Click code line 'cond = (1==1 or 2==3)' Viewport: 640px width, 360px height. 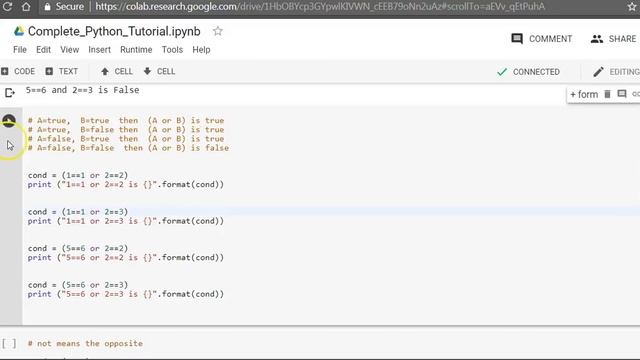[x=78, y=212]
